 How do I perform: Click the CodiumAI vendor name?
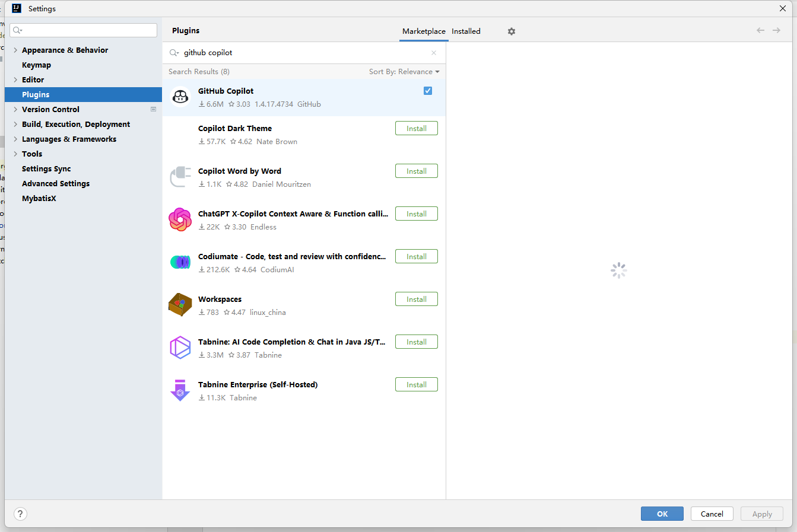[x=277, y=270]
